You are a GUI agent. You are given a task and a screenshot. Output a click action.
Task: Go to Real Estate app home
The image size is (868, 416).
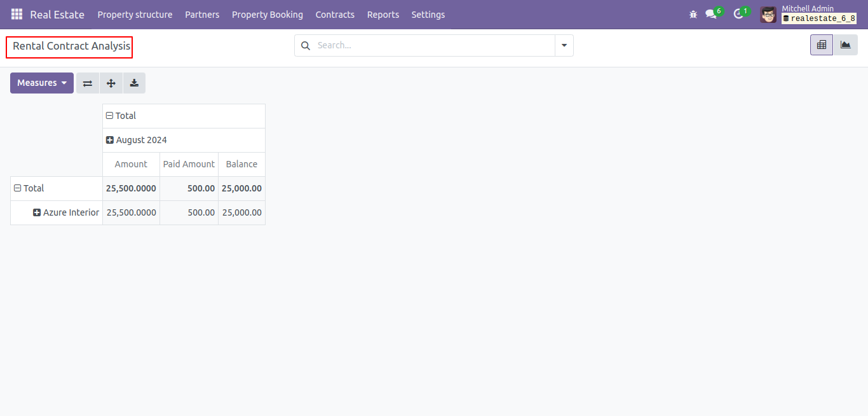tap(57, 14)
